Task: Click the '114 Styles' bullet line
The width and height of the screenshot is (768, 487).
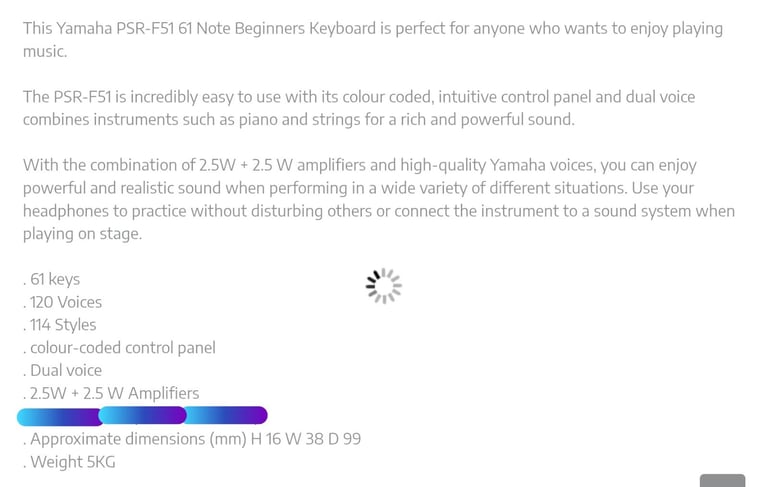Action: coord(59,325)
